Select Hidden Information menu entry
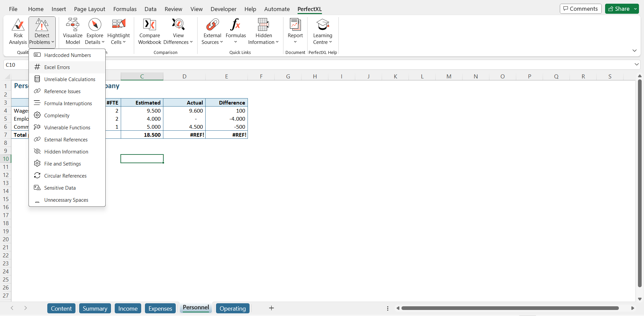Viewport: 644px width, 316px height. [67, 151]
